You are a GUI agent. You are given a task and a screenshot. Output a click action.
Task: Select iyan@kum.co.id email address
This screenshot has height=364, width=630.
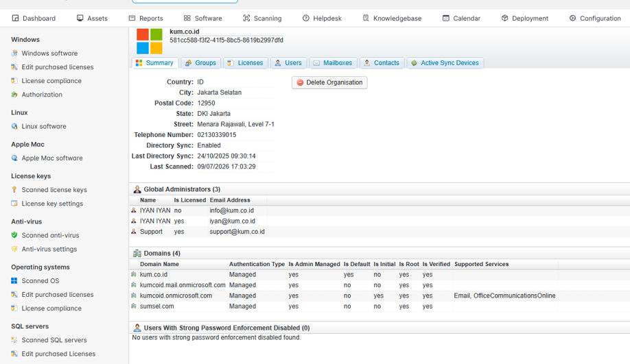(232, 221)
